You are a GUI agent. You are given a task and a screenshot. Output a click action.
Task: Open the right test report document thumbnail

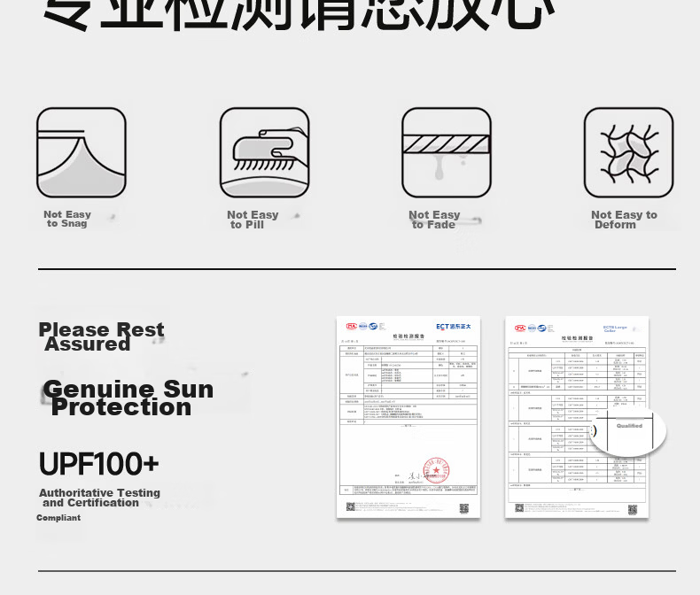pos(577,417)
